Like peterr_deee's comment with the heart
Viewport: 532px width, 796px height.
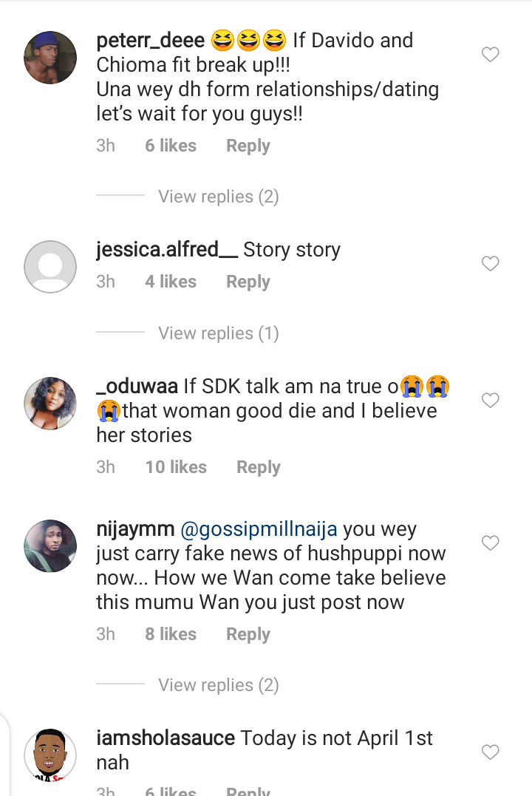pyautogui.click(x=491, y=54)
